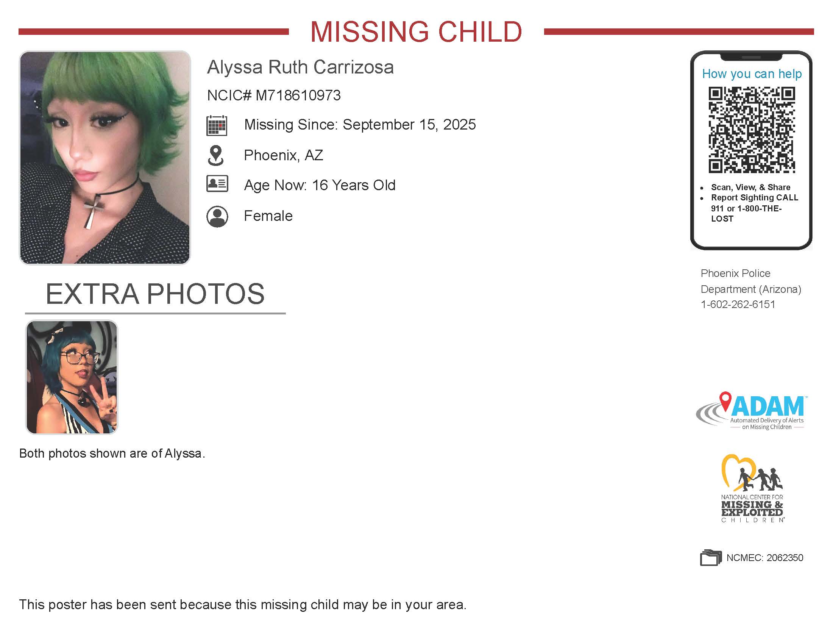Screen dimensions: 833x644
Task: Click the Phoenix police phone number 1-602-262-6151
Action: click(x=738, y=305)
